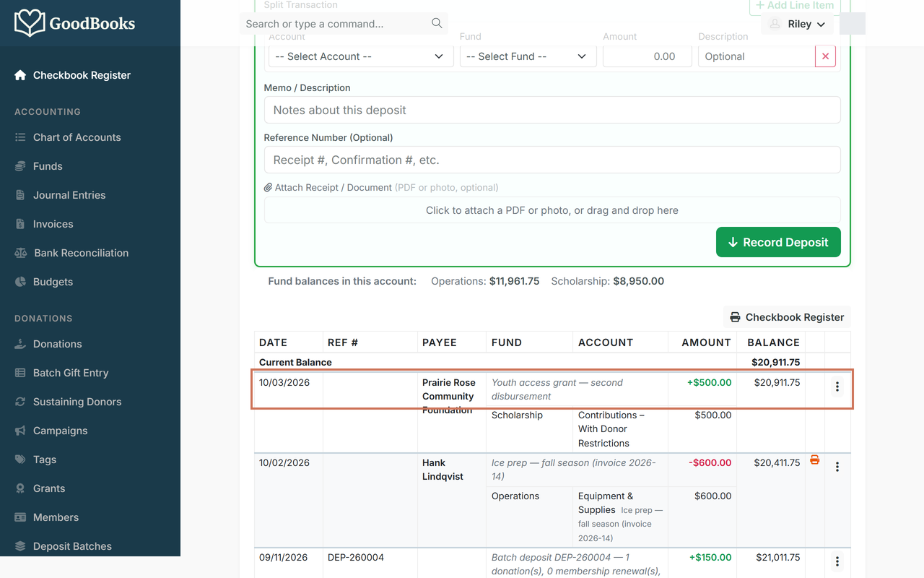Click the attach receipt drop zone
Screen dimensions: 924x578
pos(552,210)
